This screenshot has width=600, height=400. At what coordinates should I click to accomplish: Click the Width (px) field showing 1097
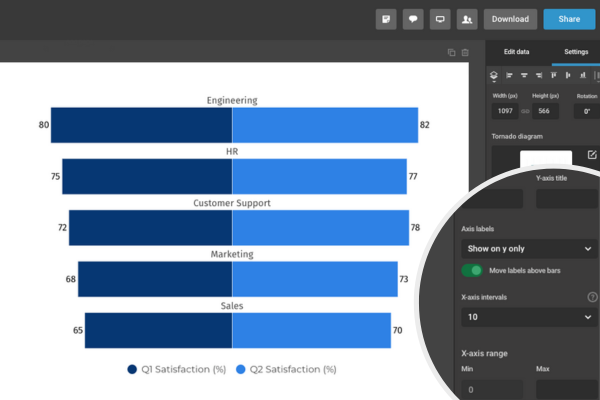[505, 111]
